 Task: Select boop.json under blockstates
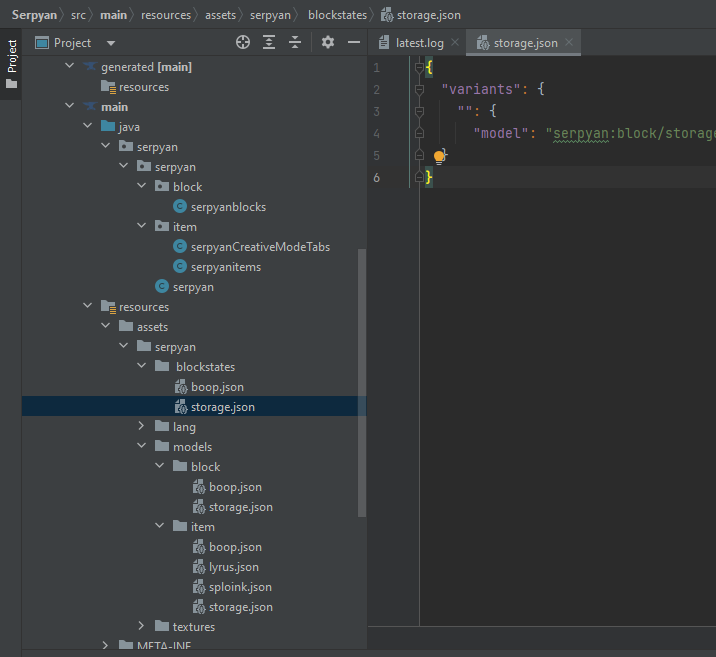point(217,387)
